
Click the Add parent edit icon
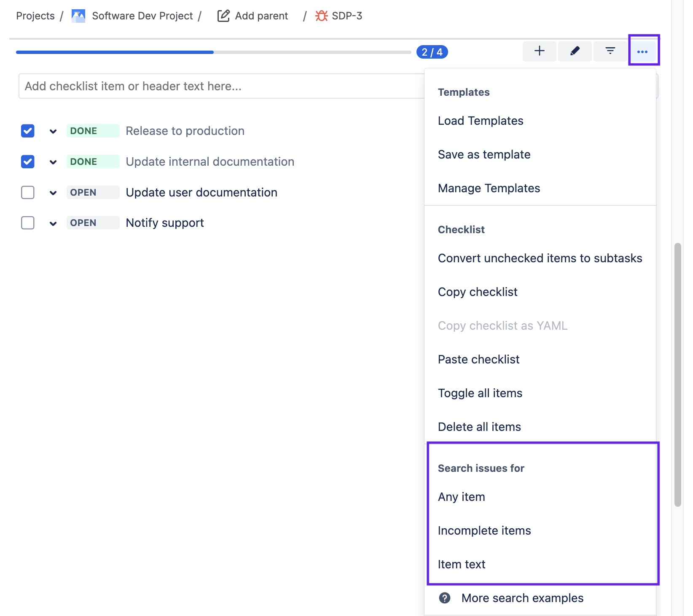tap(223, 16)
